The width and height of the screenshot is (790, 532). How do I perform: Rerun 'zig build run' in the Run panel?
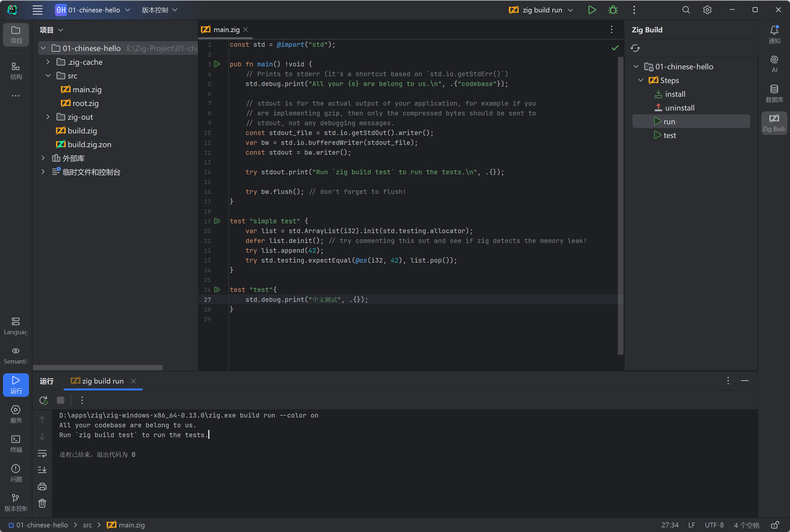44,400
